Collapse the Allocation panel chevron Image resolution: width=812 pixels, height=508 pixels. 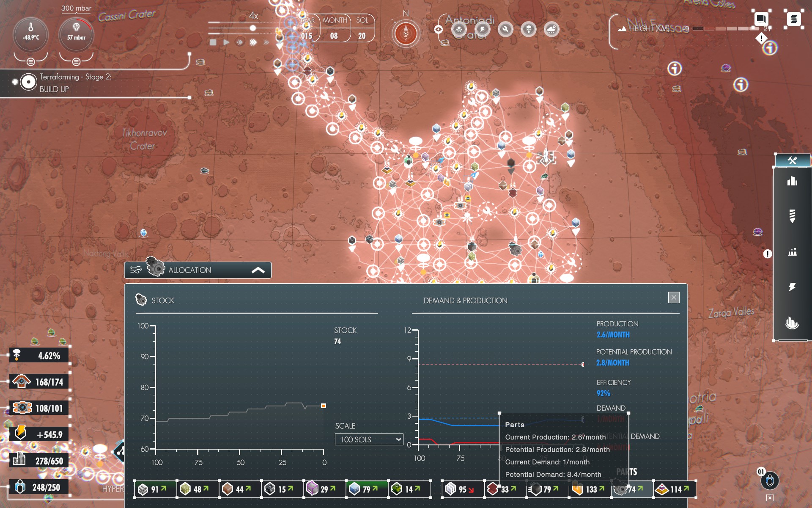click(x=258, y=270)
